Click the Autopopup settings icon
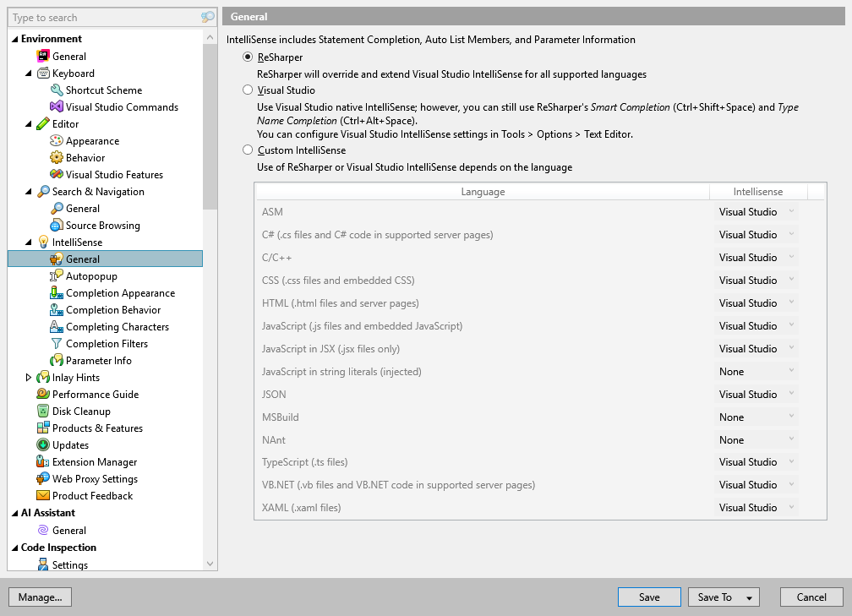Image resolution: width=852 pixels, height=616 pixels. point(56,275)
